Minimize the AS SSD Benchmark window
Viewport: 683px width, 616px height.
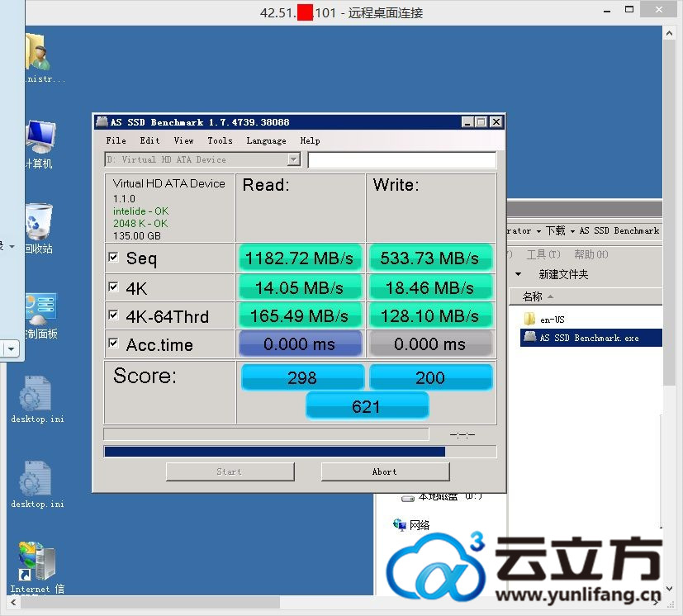pyautogui.click(x=467, y=122)
